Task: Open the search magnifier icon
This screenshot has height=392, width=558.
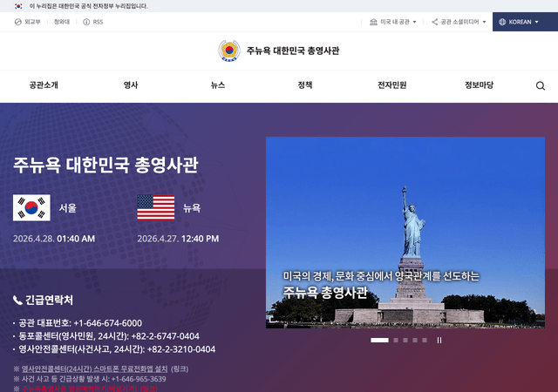Action: point(541,85)
